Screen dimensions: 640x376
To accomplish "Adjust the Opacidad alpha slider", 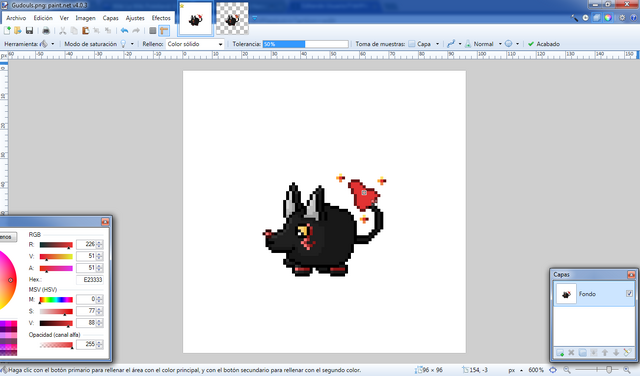I will (56, 345).
